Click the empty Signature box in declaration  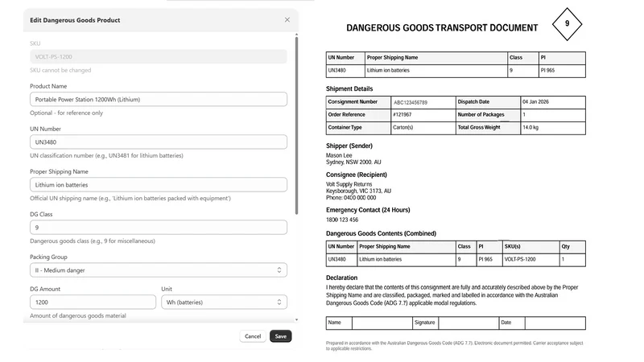[469, 323]
